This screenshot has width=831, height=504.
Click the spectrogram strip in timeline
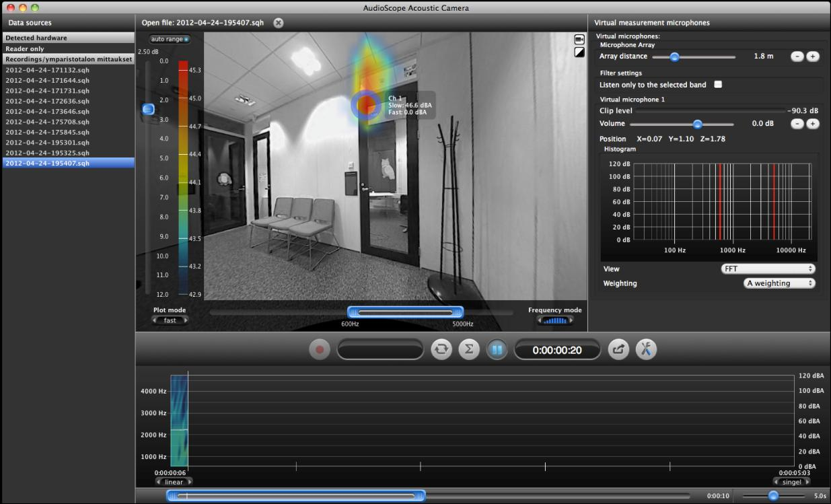tap(179, 421)
